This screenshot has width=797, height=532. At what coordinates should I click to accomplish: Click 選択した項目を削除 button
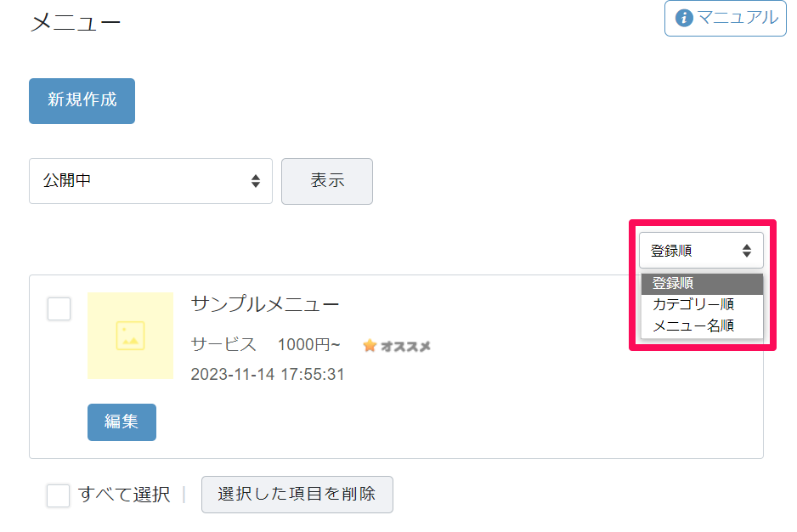coord(297,495)
